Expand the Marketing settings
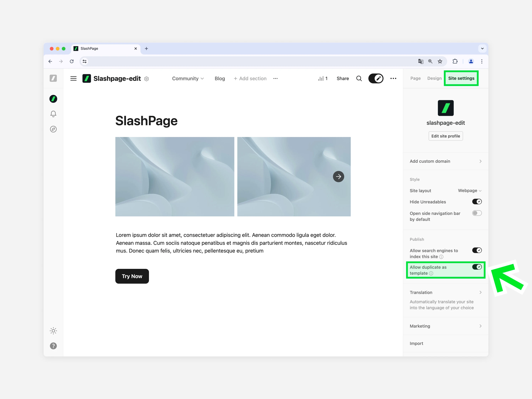This screenshot has height=399, width=532. (445, 326)
